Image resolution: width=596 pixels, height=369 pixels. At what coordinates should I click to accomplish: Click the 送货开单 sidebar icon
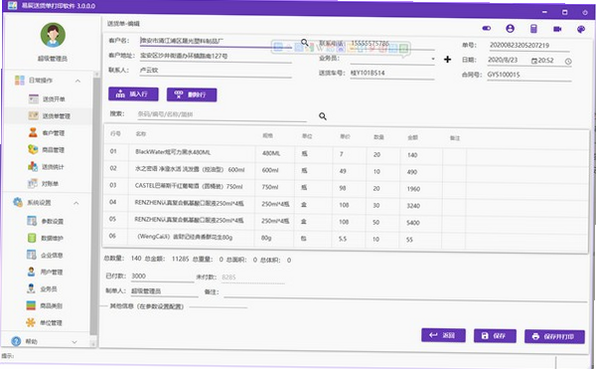click(x=33, y=99)
